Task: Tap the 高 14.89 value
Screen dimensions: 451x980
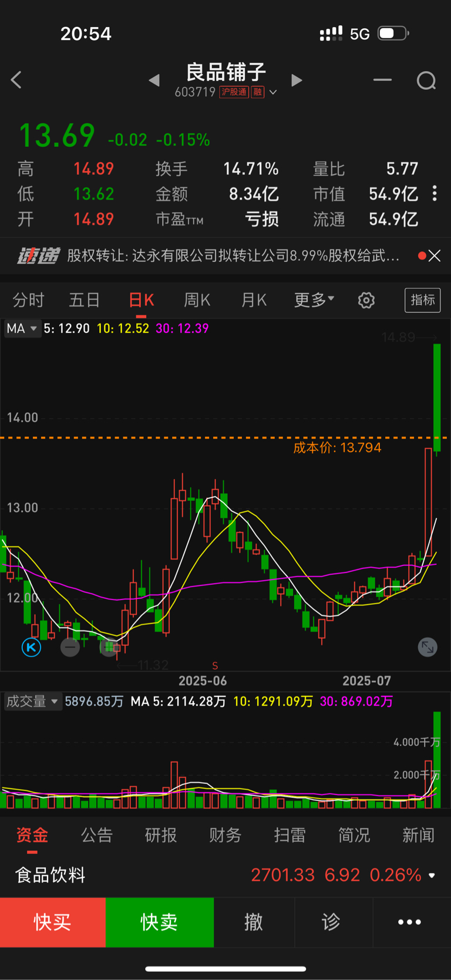Action: 93,169
